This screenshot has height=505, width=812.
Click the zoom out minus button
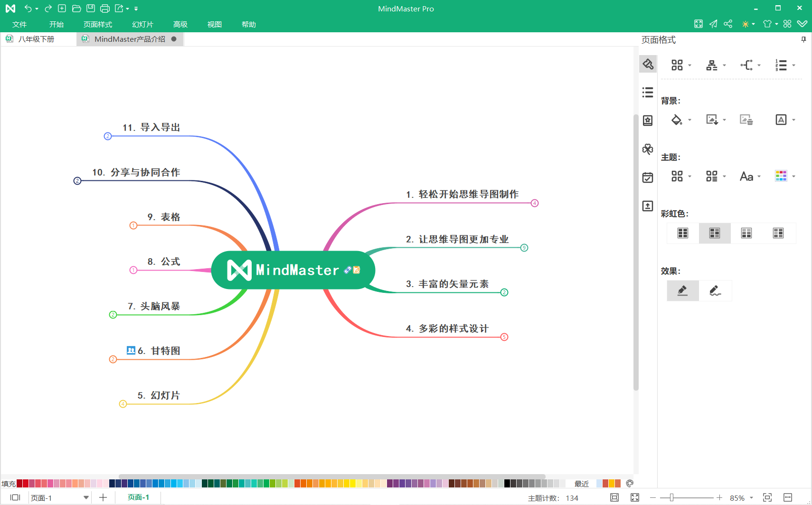(653, 497)
